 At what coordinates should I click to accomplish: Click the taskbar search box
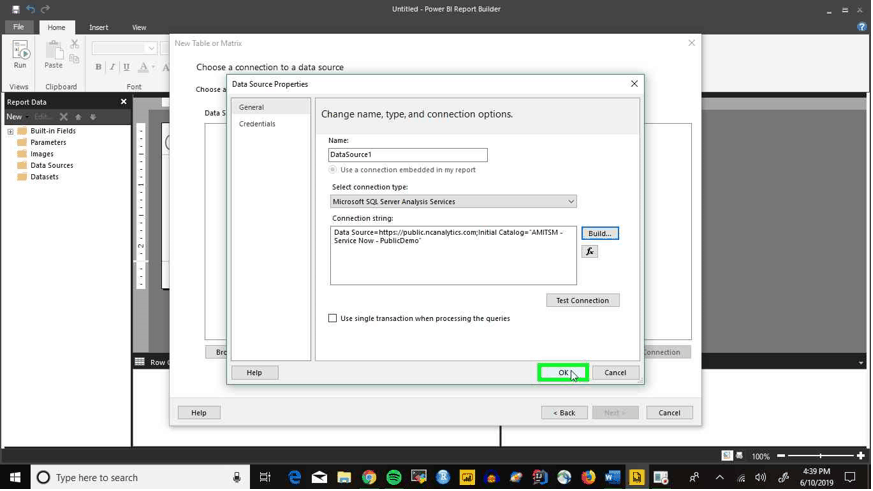pos(141,478)
